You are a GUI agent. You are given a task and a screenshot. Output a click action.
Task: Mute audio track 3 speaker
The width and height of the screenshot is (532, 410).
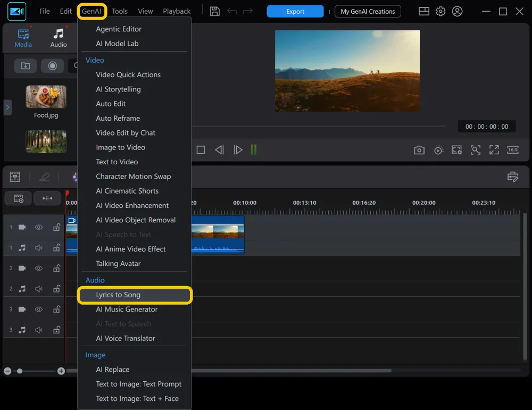pos(39,330)
